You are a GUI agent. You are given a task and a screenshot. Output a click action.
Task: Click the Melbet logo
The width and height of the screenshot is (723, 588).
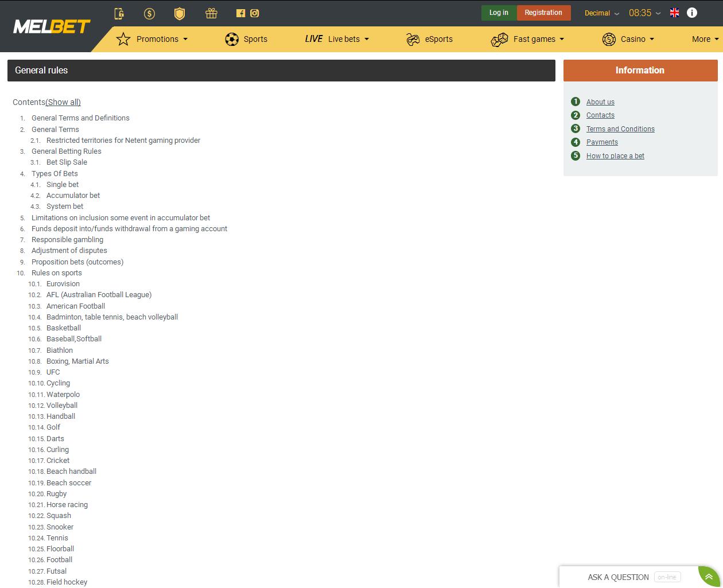pyautogui.click(x=52, y=26)
